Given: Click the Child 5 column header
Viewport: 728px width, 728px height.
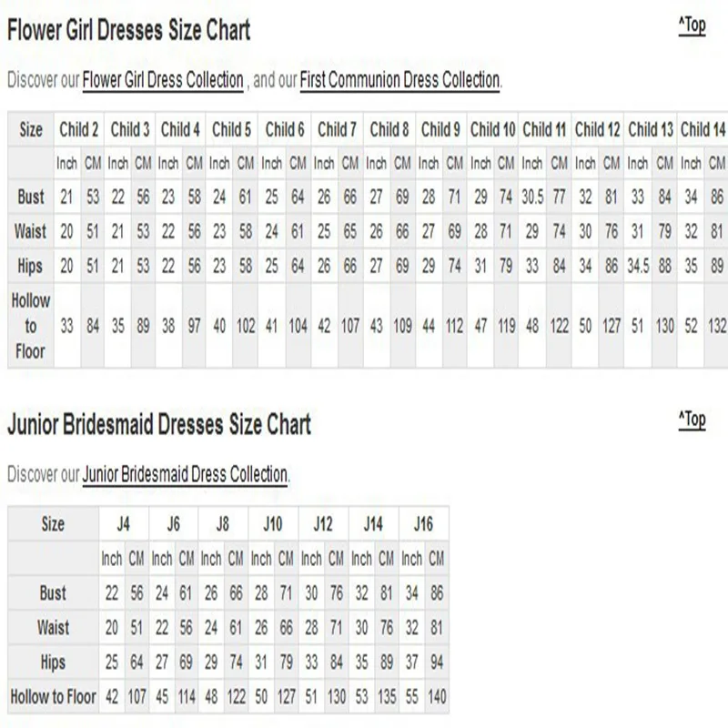Looking at the screenshot, I should tap(232, 129).
